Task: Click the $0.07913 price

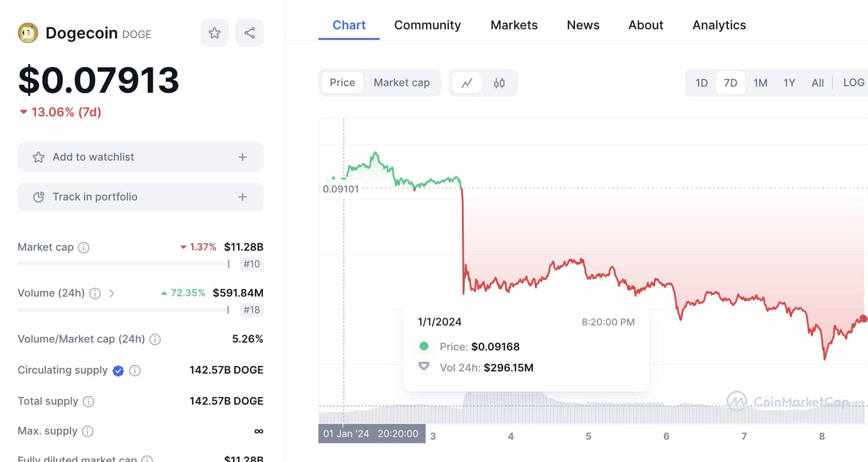Action: 99,80
